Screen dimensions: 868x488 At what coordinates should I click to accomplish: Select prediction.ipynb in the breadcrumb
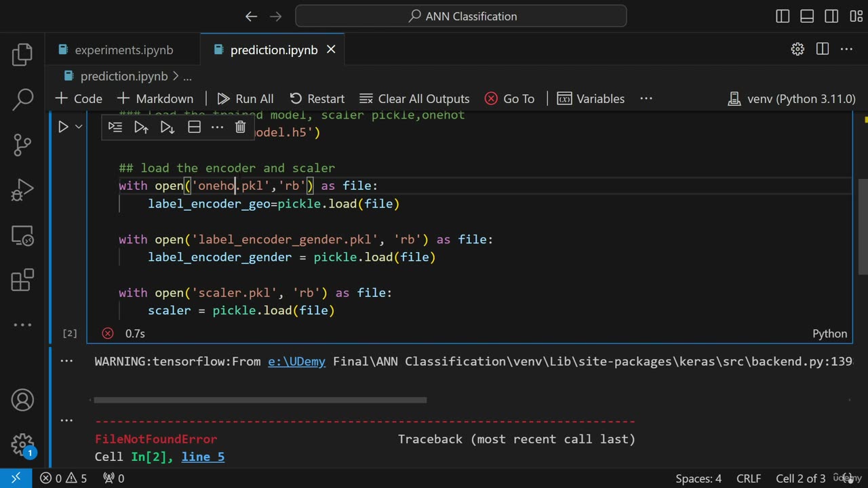pyautogui.click(x=124, y=77)
